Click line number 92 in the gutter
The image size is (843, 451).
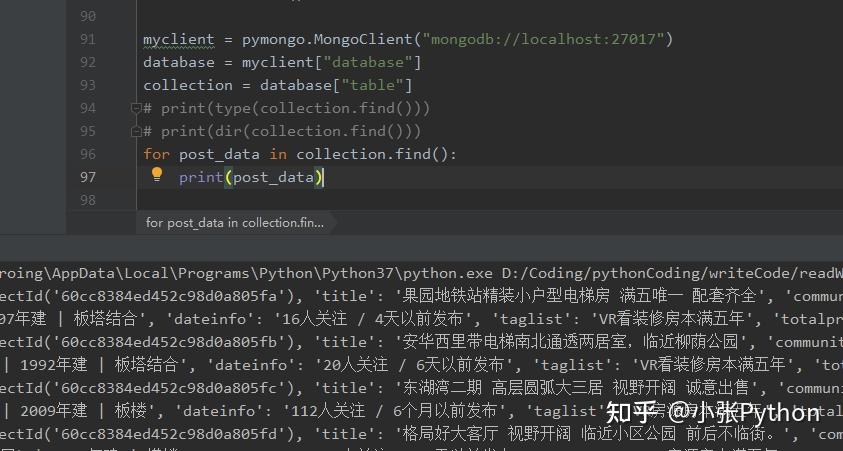pyautogui.click(x=88, y=62)
